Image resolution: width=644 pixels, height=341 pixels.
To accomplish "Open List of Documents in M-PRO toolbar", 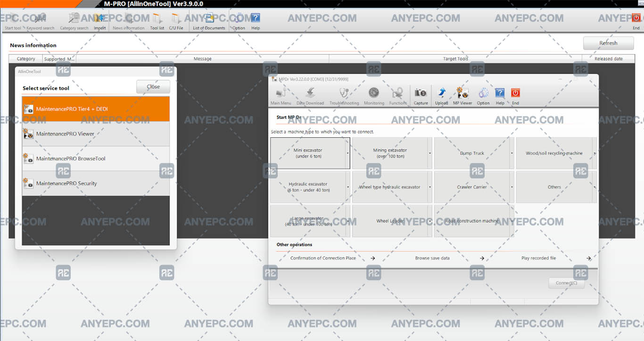I will 209,22.
